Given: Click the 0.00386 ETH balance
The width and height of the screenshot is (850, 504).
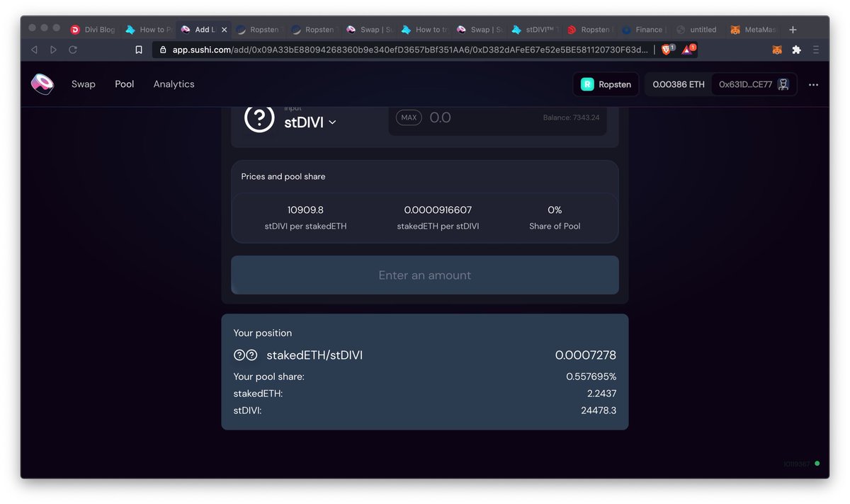Looking at the screenshot, I should pos(678,84).
